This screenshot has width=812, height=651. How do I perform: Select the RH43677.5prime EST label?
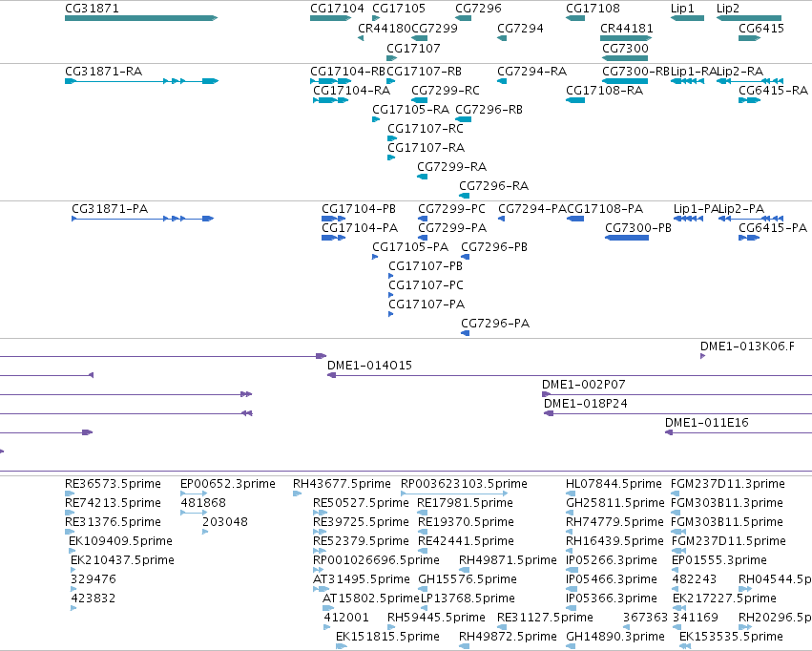pyautogui.click(x=342, y=484)
